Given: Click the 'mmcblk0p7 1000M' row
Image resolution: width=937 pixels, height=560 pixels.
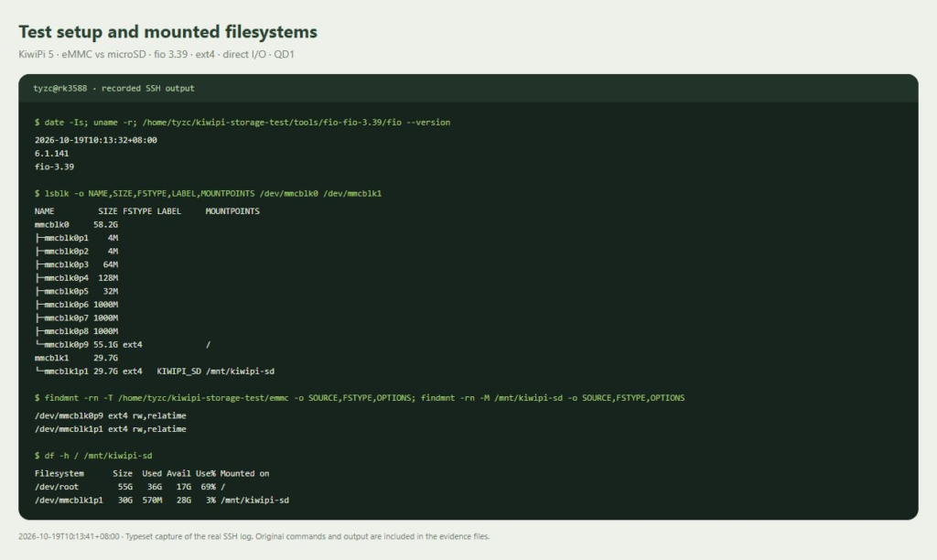Looking at the screenshot, I should 76,318.
